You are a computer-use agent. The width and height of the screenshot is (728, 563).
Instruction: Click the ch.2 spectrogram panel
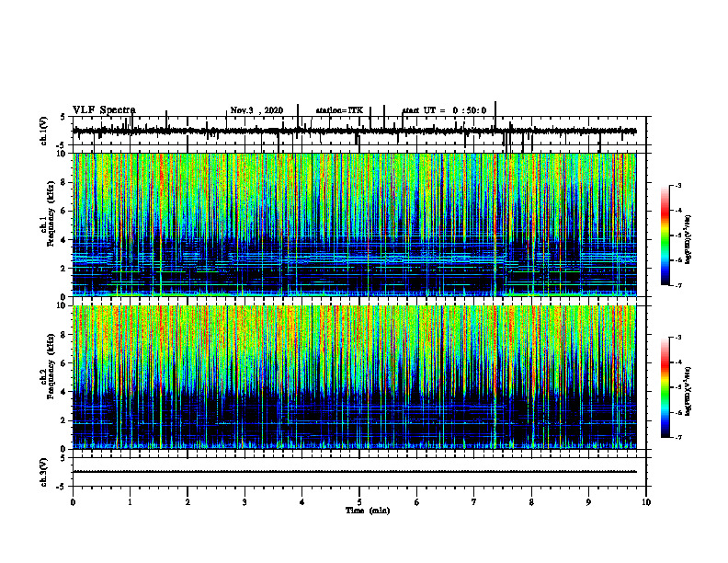coord(354,377)
